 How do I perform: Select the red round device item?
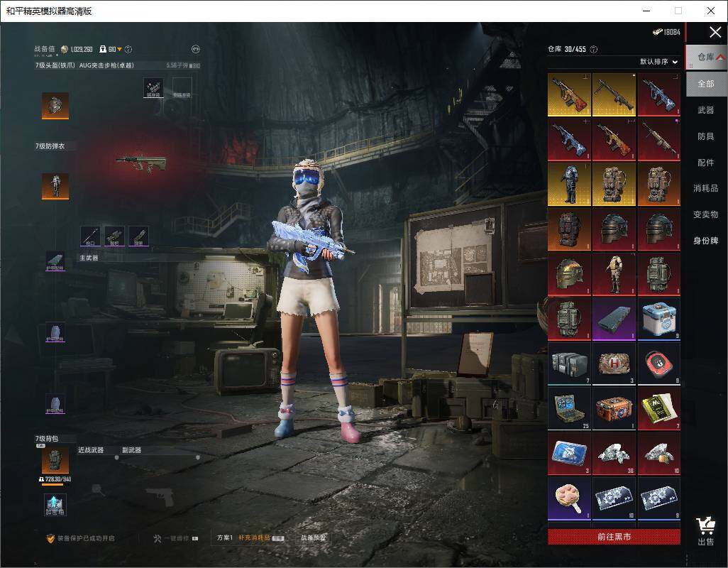pos(659,364)
